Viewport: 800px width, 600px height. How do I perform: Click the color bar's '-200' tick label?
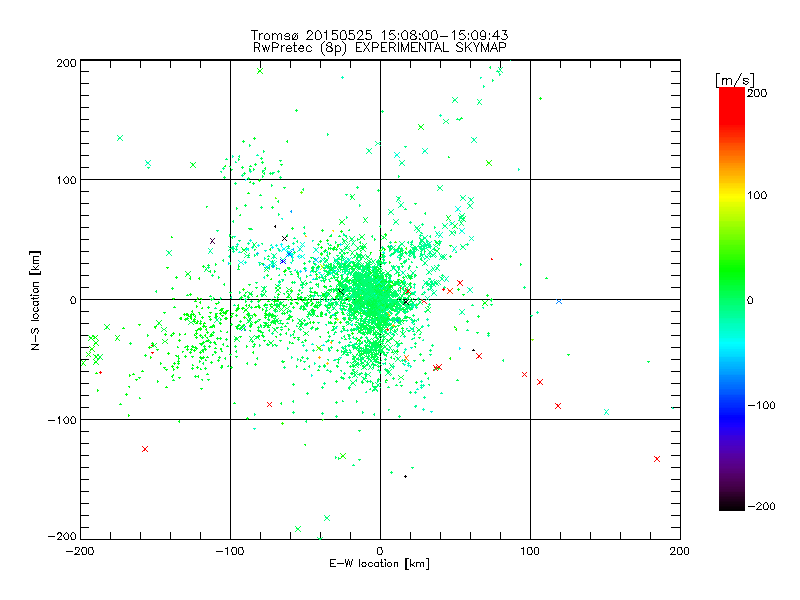pos(761,506)
